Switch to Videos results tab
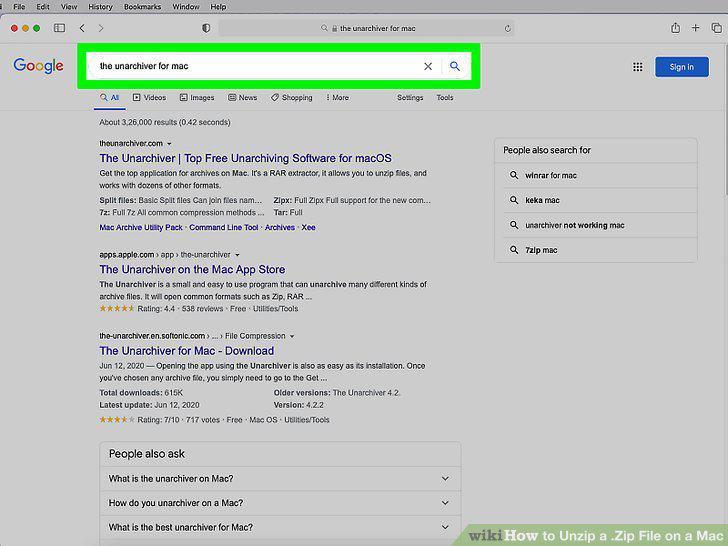Screen dimensions: 728x546 click(x=150, y=98)
